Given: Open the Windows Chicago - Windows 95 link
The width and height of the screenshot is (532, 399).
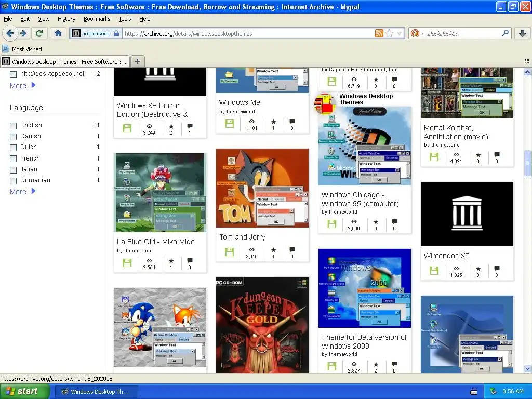Looking at the screenshot, I should [x=360, y=199].
